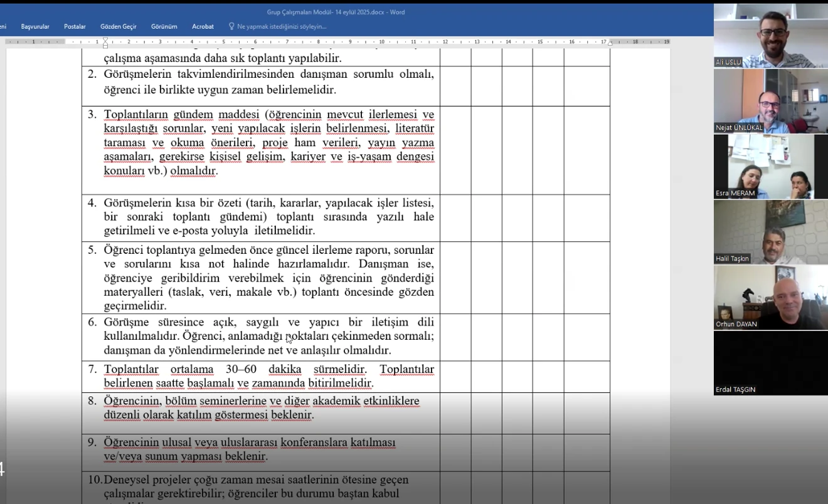
Task: Click the horizontal ruler above the document
Action: click(376, 41)
